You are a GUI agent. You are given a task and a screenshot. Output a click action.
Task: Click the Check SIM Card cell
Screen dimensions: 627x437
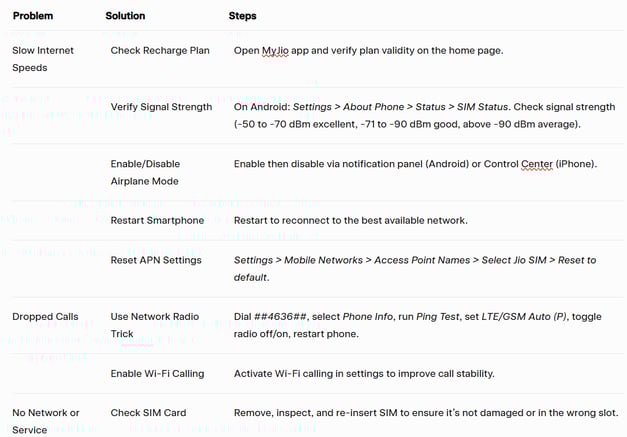coord(148,413)
